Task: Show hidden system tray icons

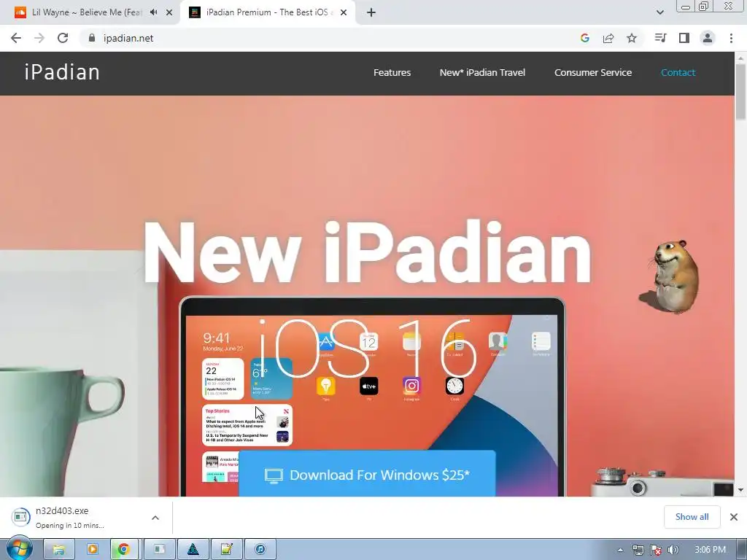Action: (x=620, y=550)
